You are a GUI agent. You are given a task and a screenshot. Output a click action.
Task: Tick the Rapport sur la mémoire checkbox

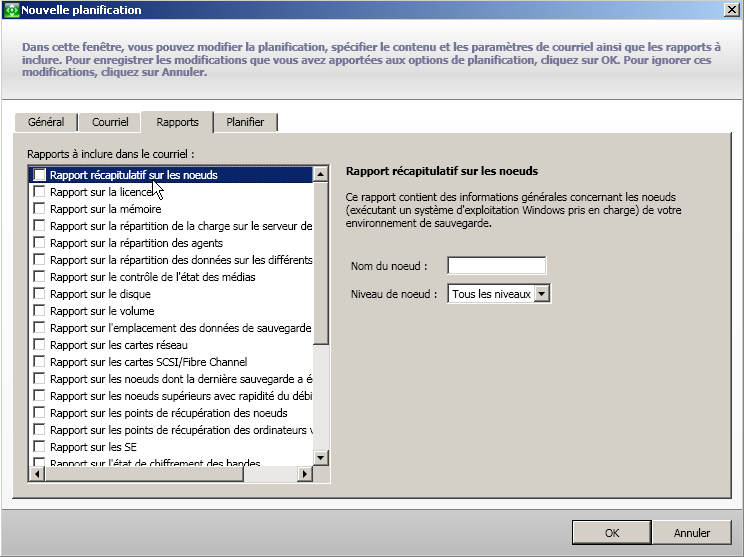39,209
